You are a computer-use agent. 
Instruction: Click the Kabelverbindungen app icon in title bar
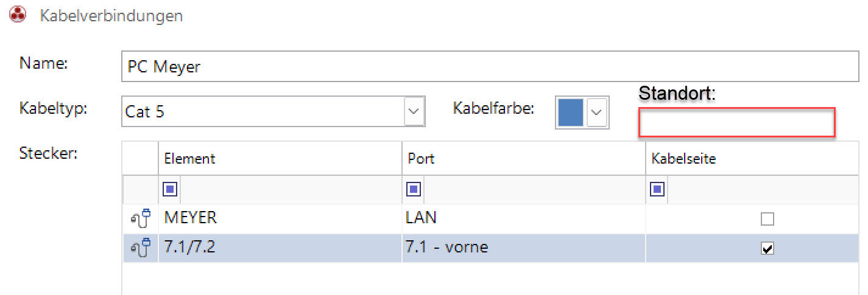(19, 15)
